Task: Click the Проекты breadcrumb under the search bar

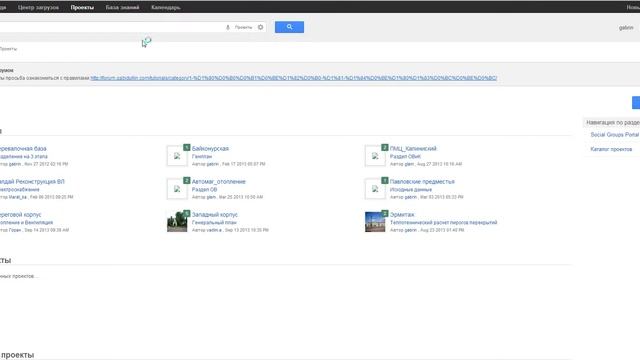Action: (8, 49)
